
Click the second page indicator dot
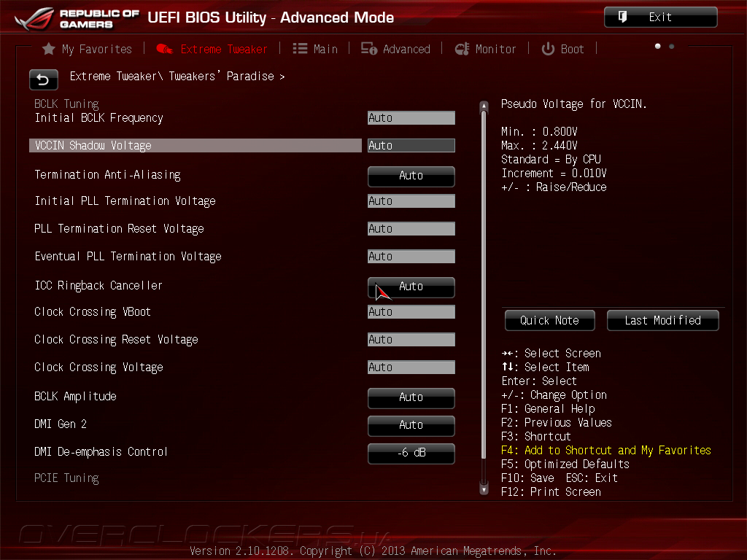coord(672,46)
